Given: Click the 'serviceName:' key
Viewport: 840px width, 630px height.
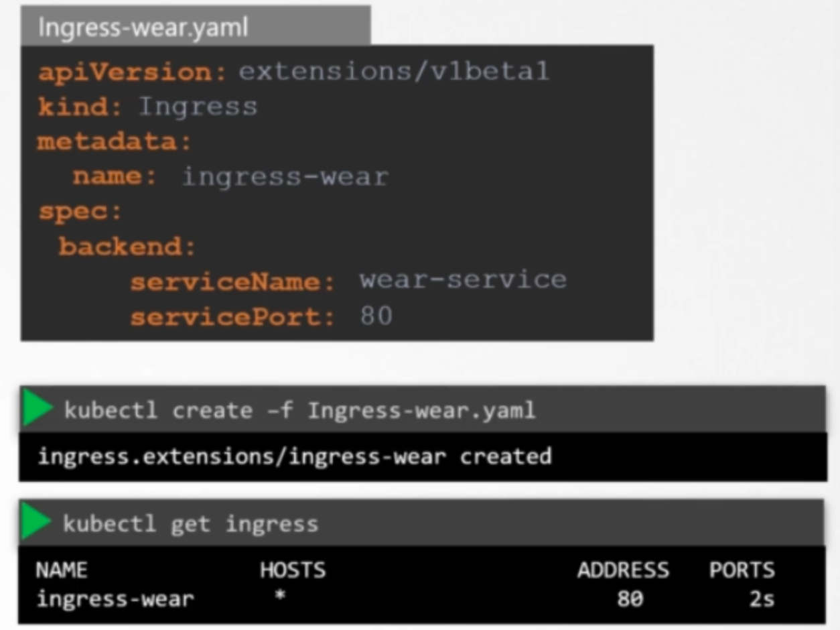Looking at the screenshot, I should (232, 282).
